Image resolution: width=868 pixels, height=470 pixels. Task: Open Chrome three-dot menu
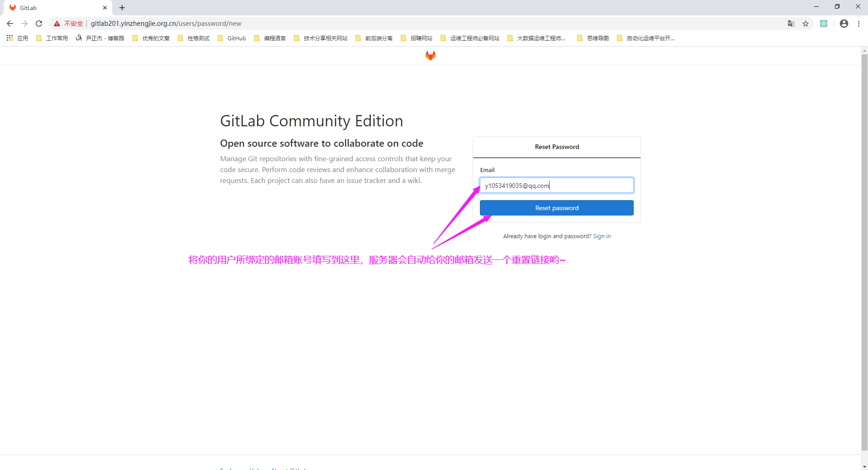(x=859, y=24)
